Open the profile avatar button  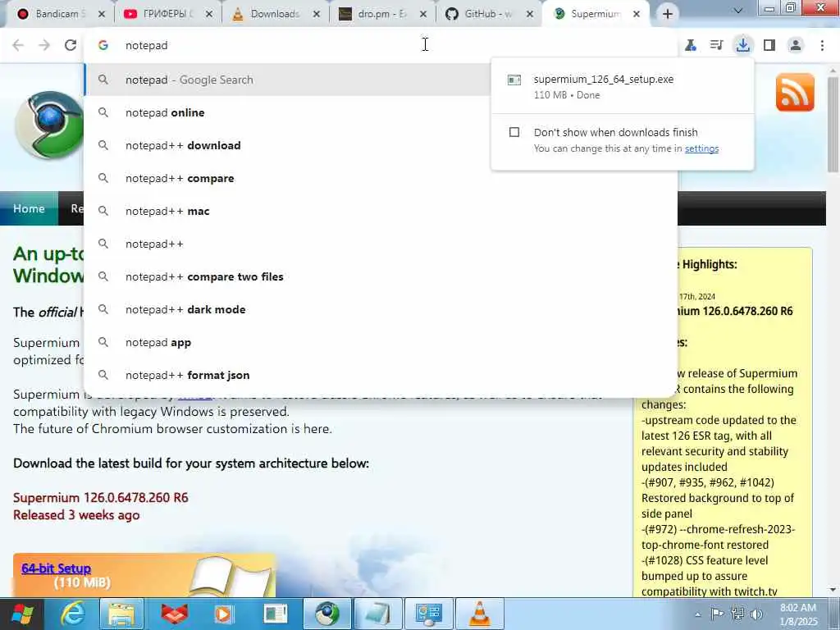click(796, 45)
